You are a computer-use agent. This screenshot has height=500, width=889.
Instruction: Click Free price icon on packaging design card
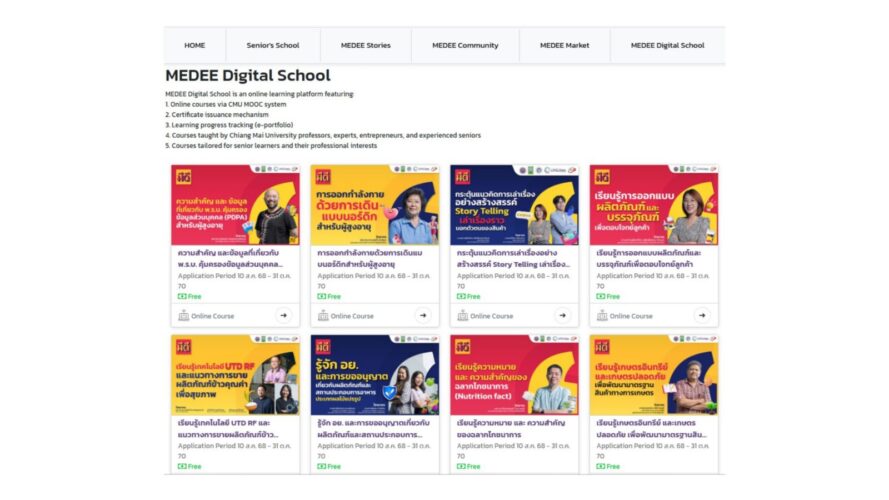pyautogui.click(x=600, y=296)
